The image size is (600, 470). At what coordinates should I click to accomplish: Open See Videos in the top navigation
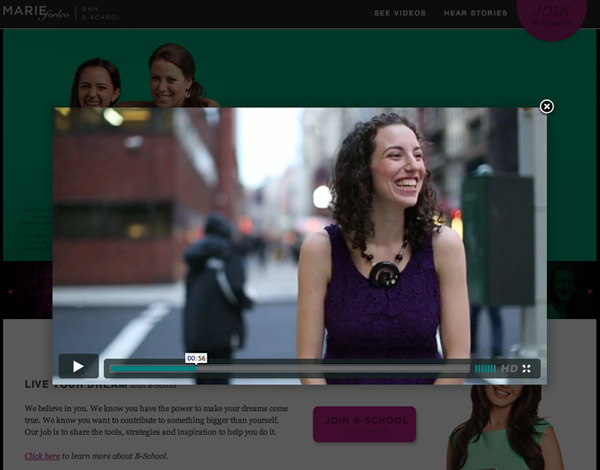400,13
